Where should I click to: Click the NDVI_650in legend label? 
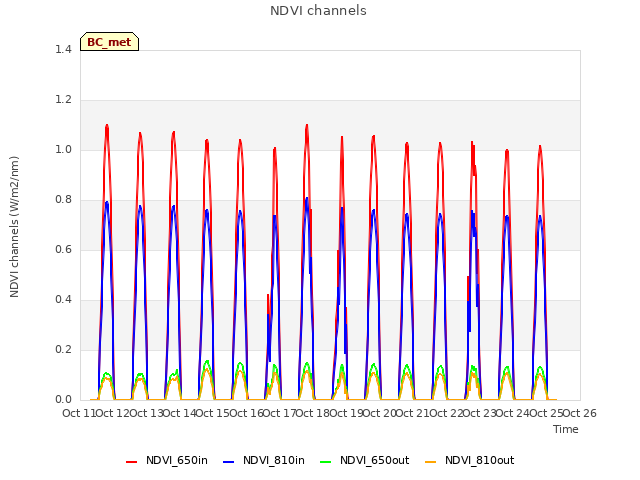click(x=177, y=460)
